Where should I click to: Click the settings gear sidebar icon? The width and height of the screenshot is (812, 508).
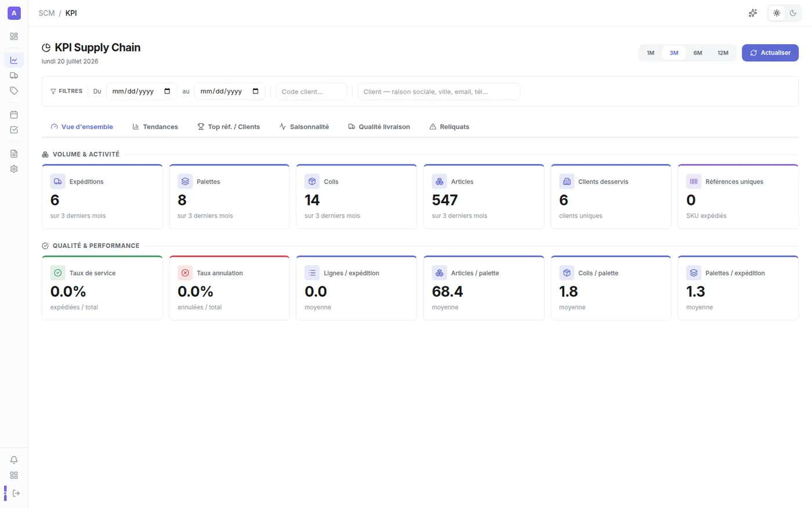point(14,169)
